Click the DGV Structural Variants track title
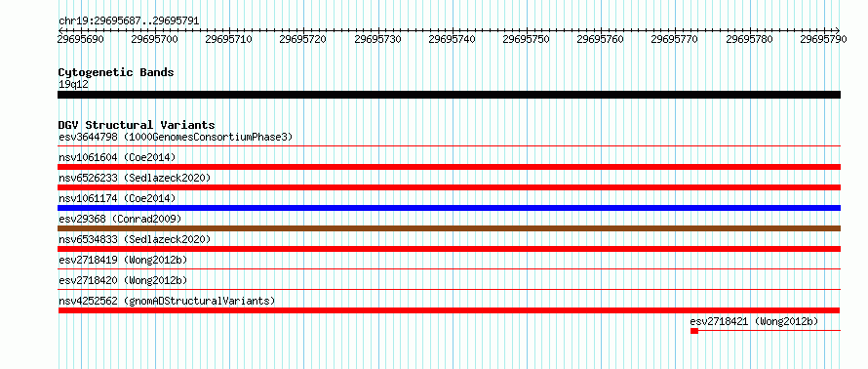 pos(137,125)
